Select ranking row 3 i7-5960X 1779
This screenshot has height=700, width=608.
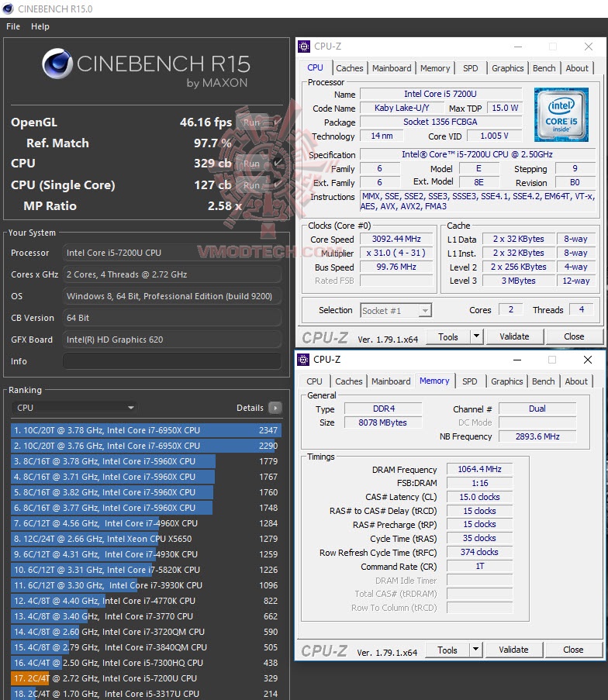146,461
